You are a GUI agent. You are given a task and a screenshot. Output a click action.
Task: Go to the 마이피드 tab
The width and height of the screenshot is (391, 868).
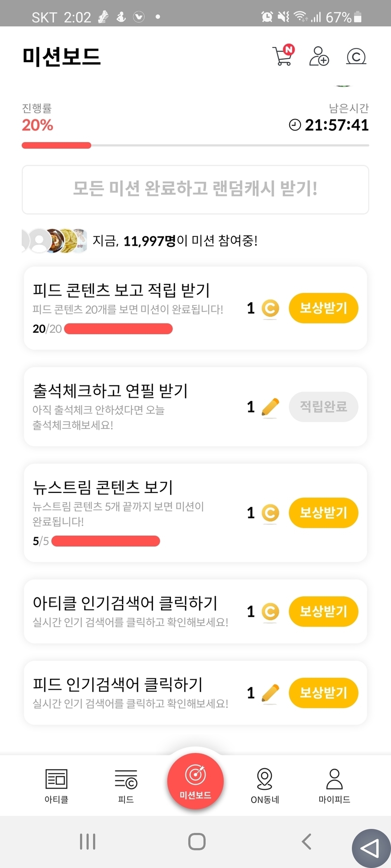click(334, 785)
